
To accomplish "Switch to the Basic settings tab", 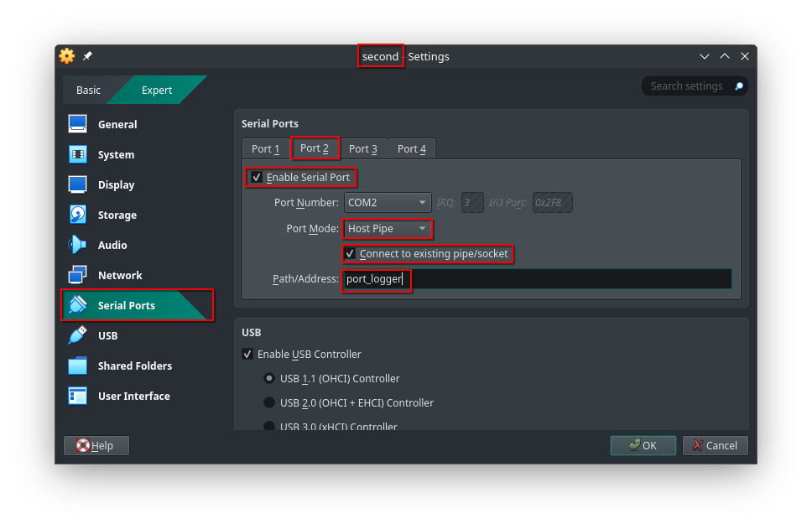I will tap(88, 90).
